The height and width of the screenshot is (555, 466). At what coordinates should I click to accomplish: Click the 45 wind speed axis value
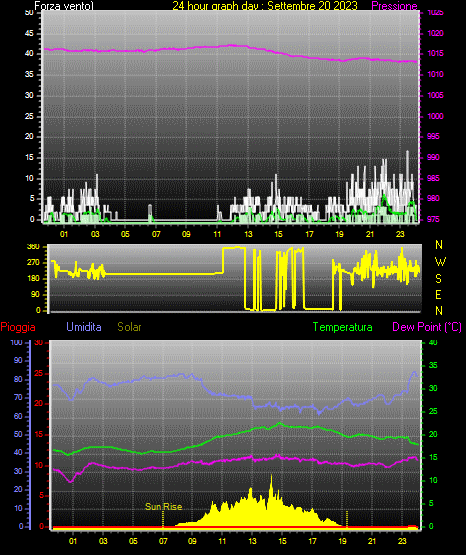(x=29, y=33)
